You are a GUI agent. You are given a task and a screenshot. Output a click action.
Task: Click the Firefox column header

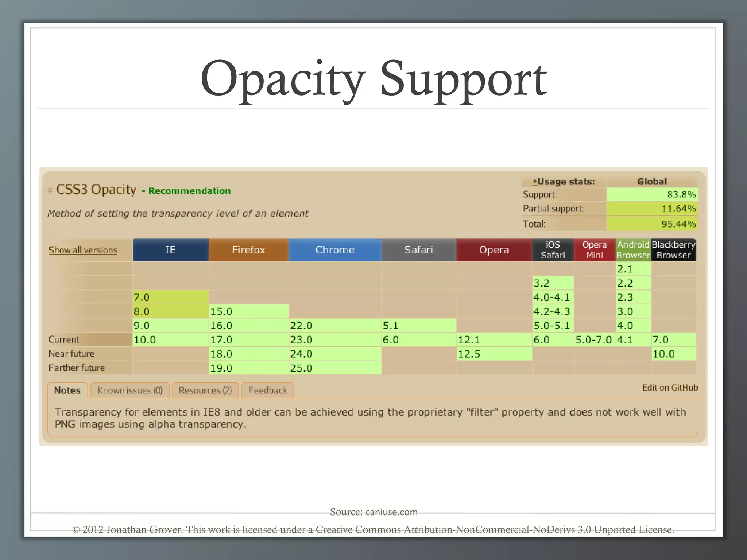tap(248, 250)
